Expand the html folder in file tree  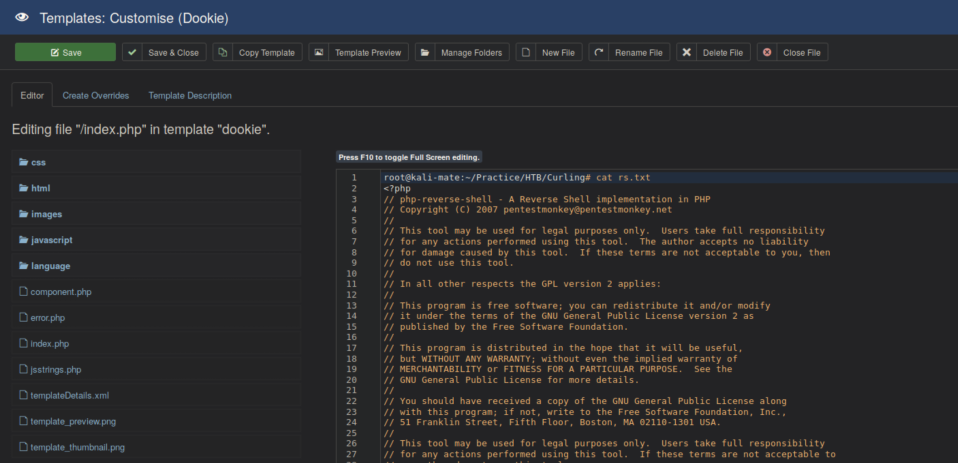tap(40, 188)
